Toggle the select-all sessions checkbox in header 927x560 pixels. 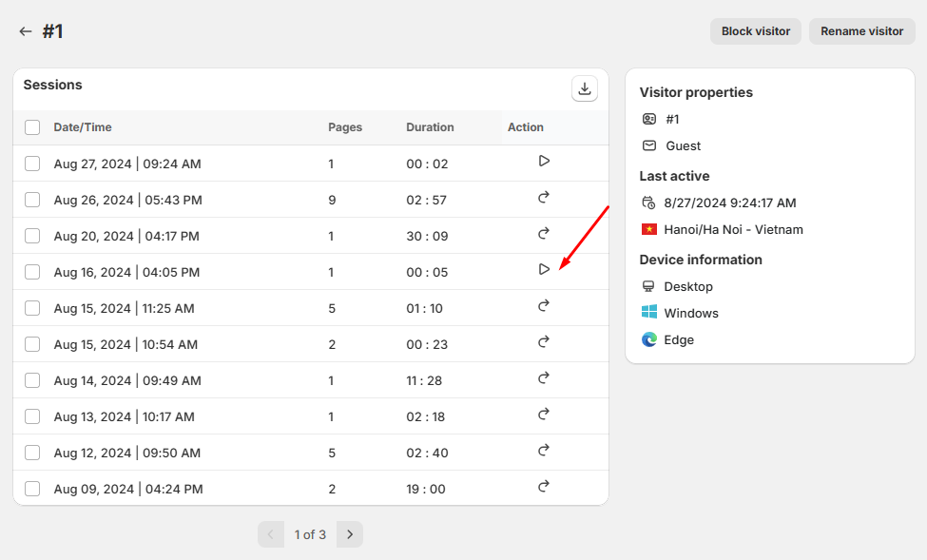[32, 127]
